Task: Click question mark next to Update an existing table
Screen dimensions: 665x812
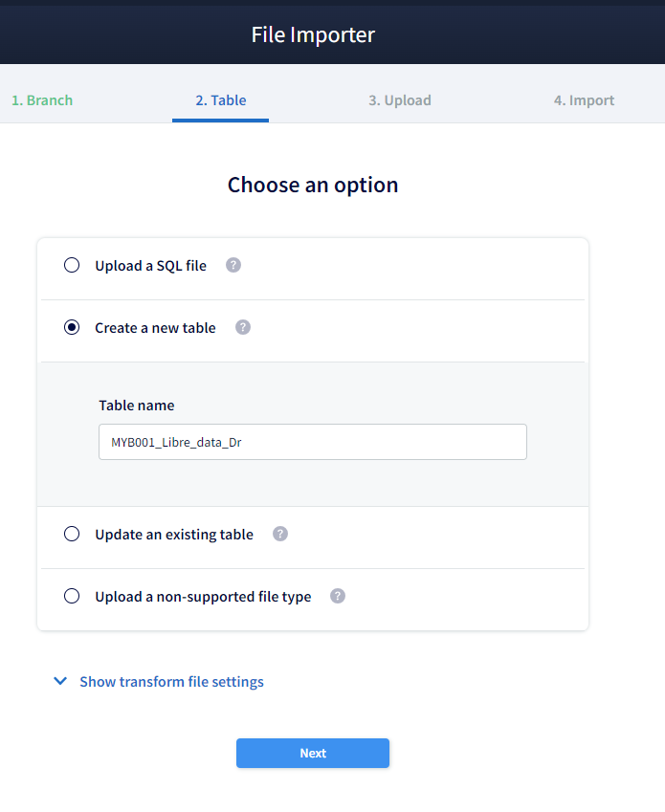Action: 280,534
